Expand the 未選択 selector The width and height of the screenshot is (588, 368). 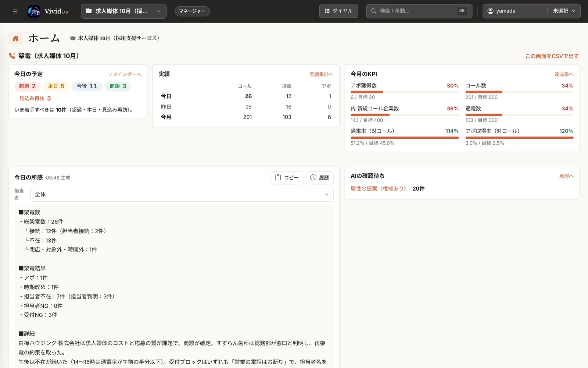564,11
